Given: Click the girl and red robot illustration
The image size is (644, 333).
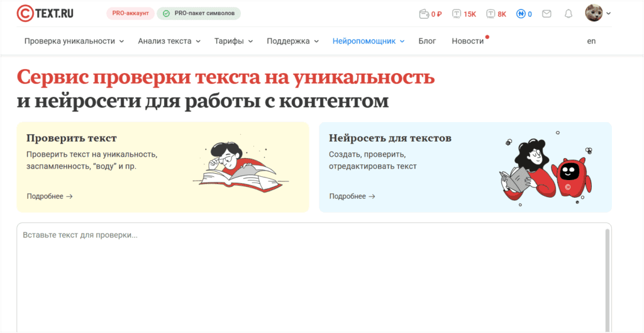Looking at the screenshot, I should [x=547, y=169].
